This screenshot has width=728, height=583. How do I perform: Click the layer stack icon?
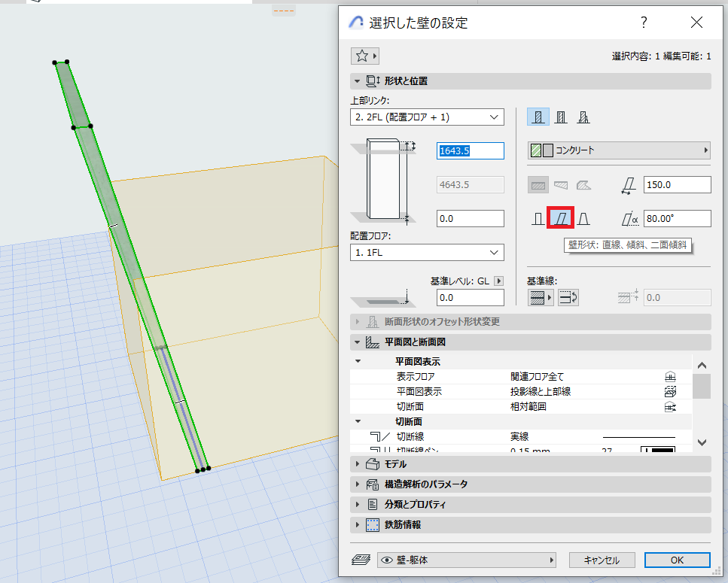[x=361, y=560]
